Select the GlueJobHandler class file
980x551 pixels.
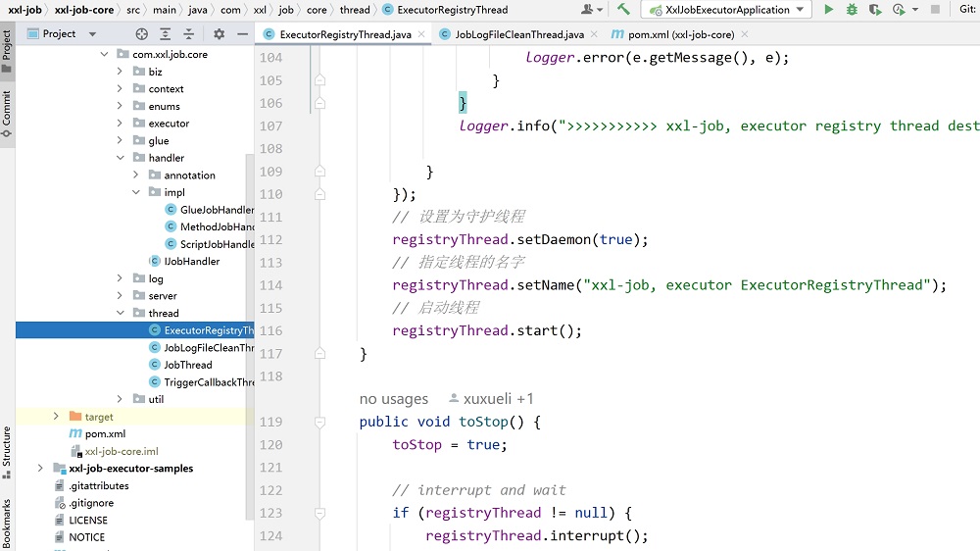click(x=210, y=210)
